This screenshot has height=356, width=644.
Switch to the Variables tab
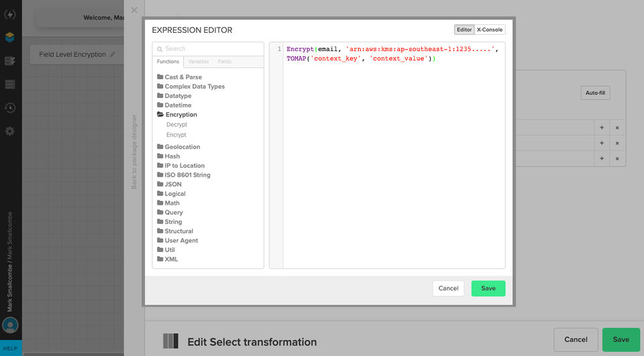[198, 62]
